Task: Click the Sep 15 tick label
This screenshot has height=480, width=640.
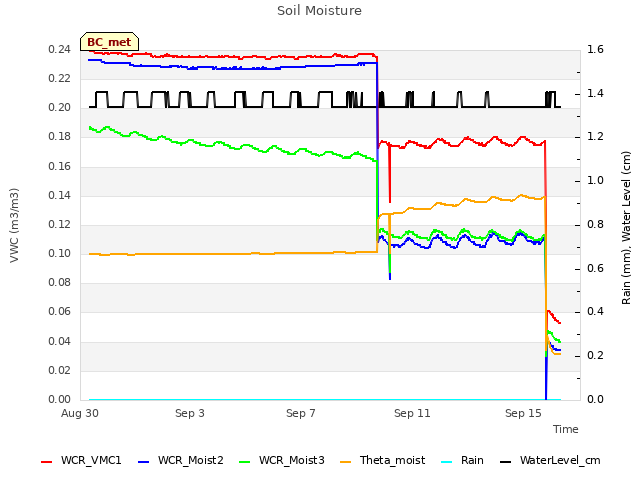Action: 523,413
